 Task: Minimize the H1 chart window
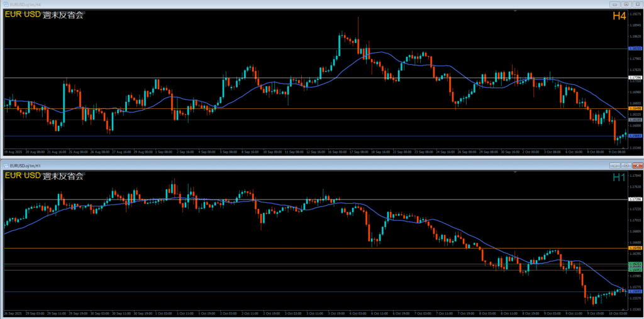[616, 166]
